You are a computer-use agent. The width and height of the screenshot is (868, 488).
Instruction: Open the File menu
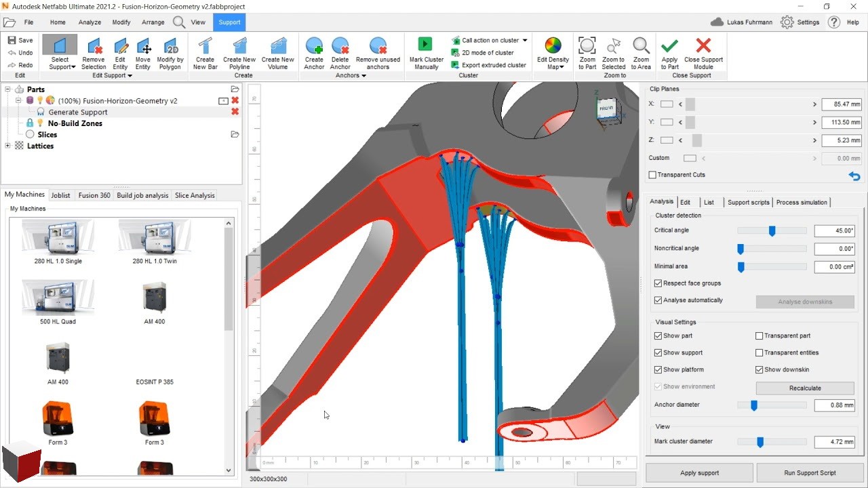click(29, 22)
